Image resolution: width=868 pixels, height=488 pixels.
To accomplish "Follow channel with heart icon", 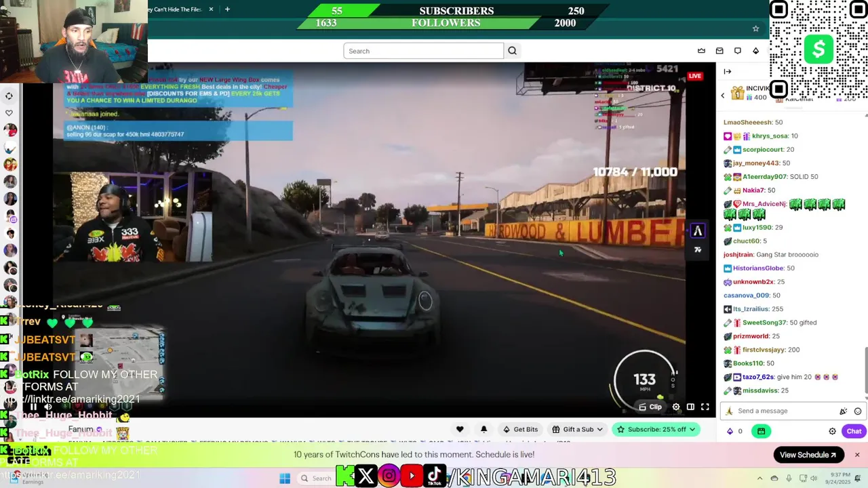I will 460,429.
